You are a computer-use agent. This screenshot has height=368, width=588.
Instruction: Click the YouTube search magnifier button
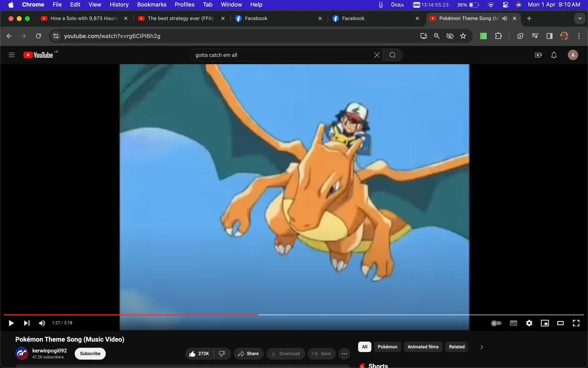(x=392, y=55)
